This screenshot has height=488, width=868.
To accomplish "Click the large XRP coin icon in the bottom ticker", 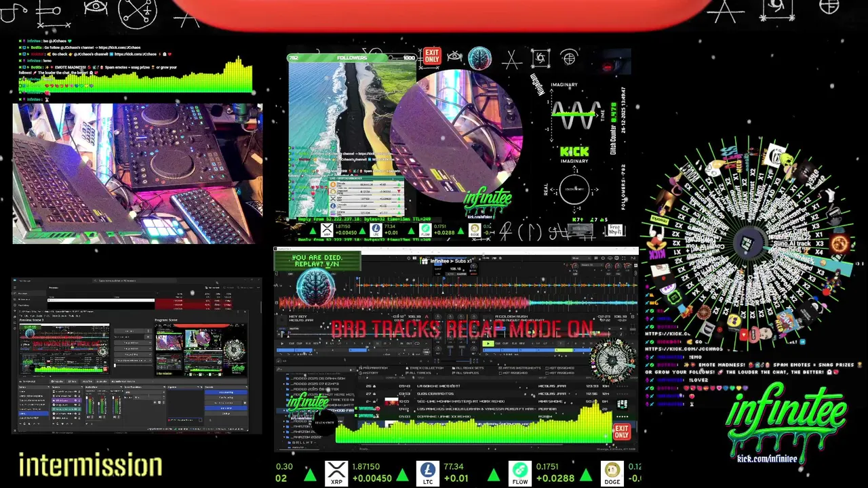I will [336, 472].
